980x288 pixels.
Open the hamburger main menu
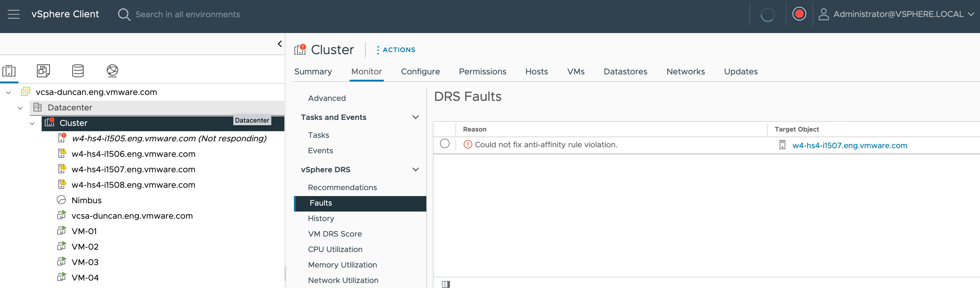tap(14, 14)
